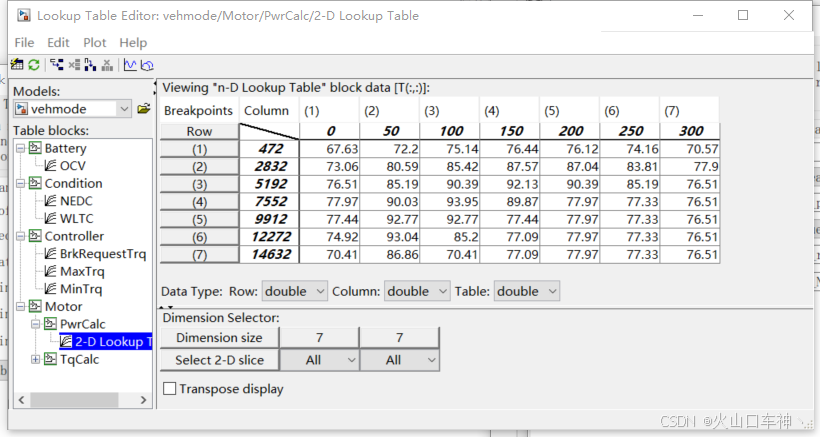Collapse the Motor tree node

[x=20, y=306]
